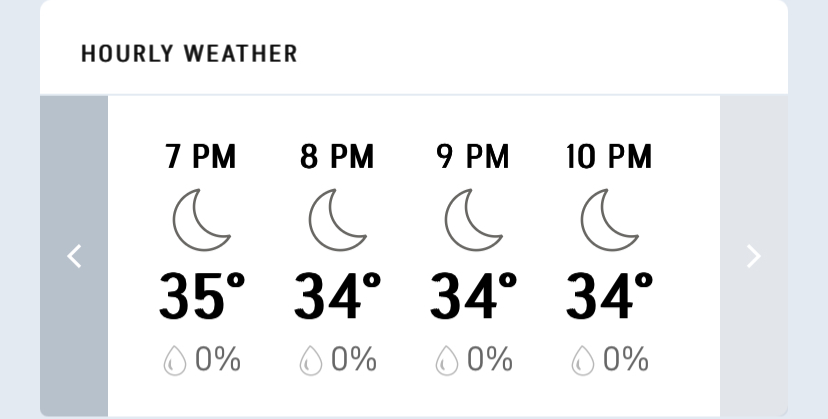Click the 34° temperature at 9 PM

[x=474, y=296]
